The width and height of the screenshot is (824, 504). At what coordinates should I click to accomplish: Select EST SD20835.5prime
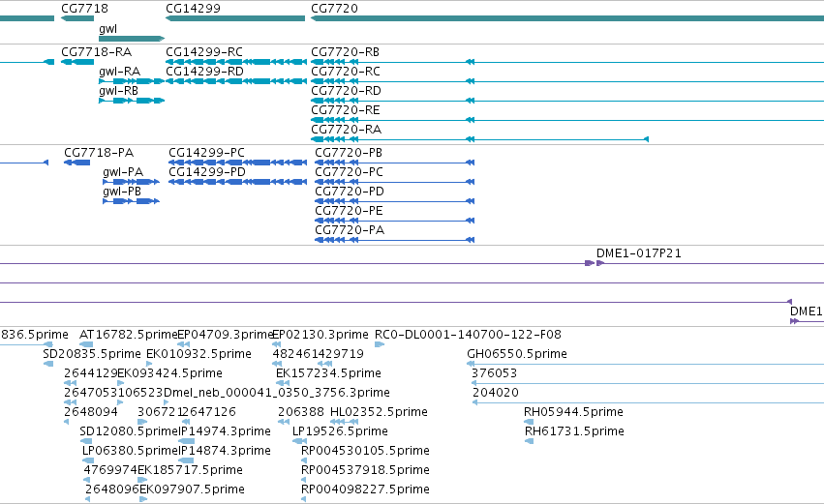tap(92, 354)
